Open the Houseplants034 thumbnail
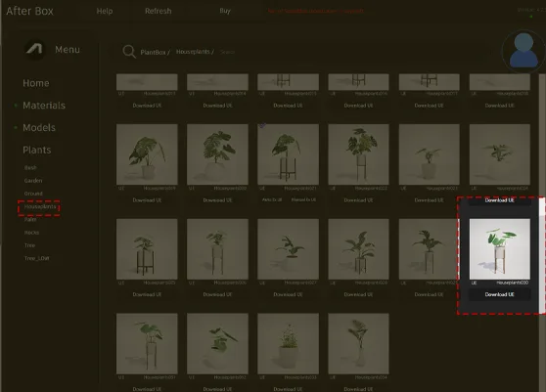The height and width of the screenshot is (392, 546). tap(358, 344)
